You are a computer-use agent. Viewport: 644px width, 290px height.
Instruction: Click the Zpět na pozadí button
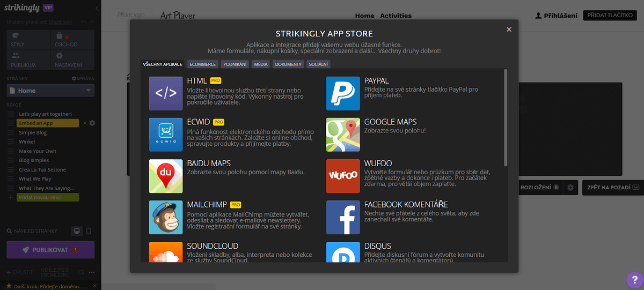click(612, 188)
